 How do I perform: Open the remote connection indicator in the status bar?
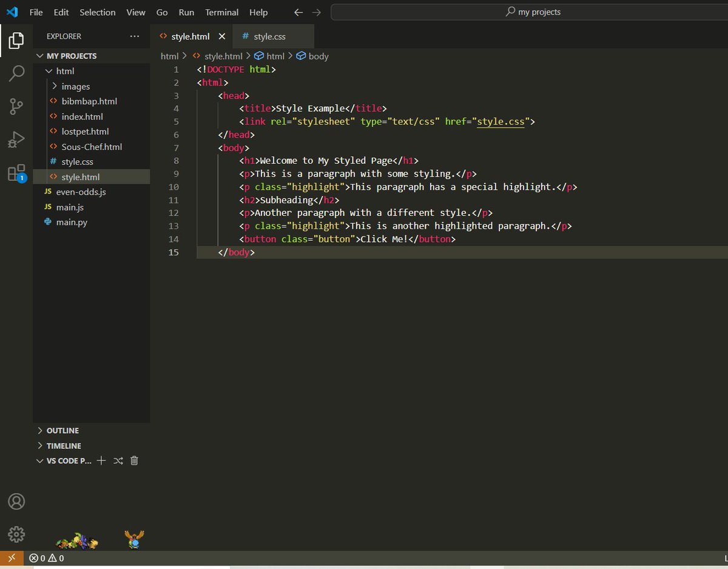(x=12, y=558)
